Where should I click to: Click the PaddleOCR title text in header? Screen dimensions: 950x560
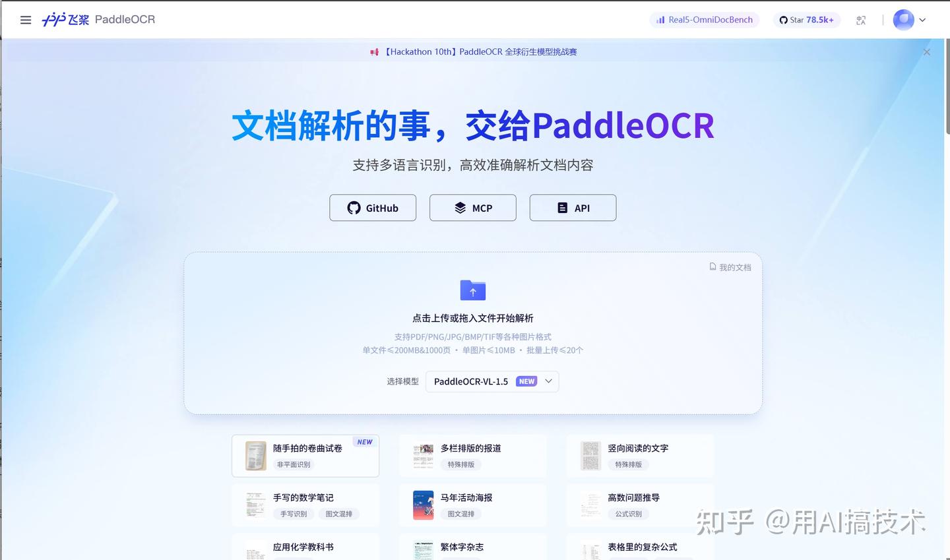125,20
